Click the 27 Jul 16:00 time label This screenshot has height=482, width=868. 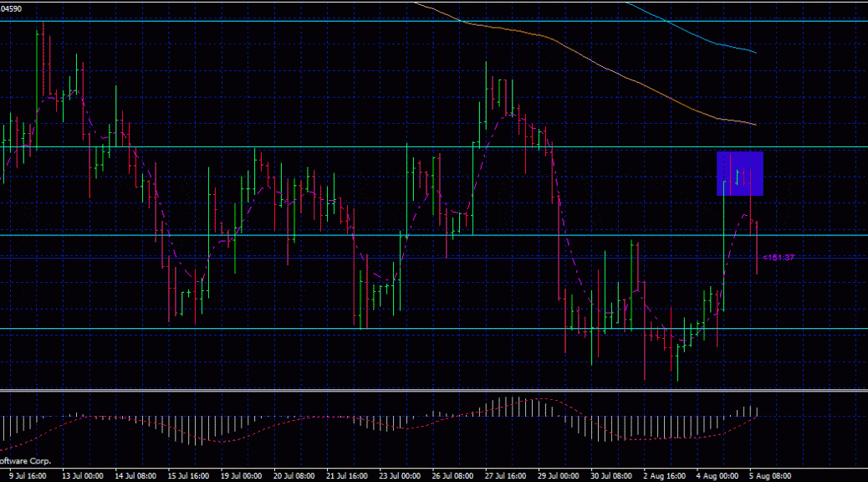(505, 476)
